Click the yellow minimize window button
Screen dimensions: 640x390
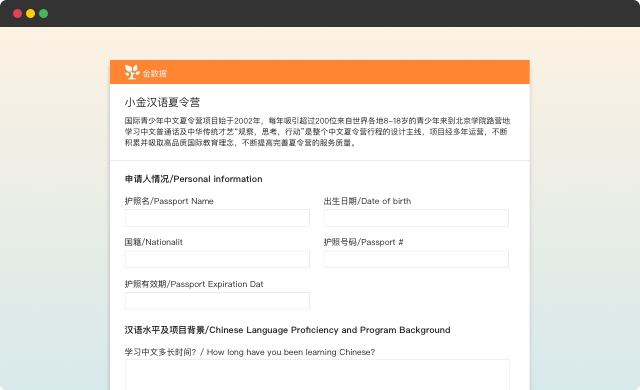(31, 13)
